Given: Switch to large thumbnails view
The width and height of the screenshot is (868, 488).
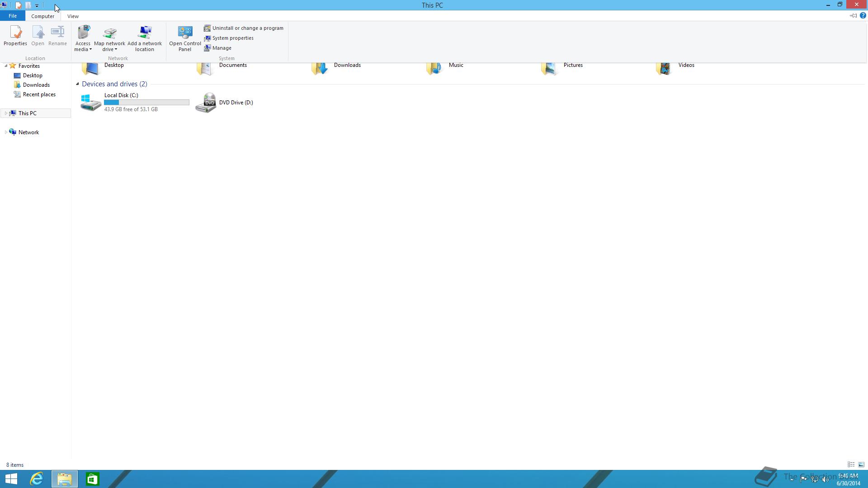Looking at the screenshot, I should 861,465.
